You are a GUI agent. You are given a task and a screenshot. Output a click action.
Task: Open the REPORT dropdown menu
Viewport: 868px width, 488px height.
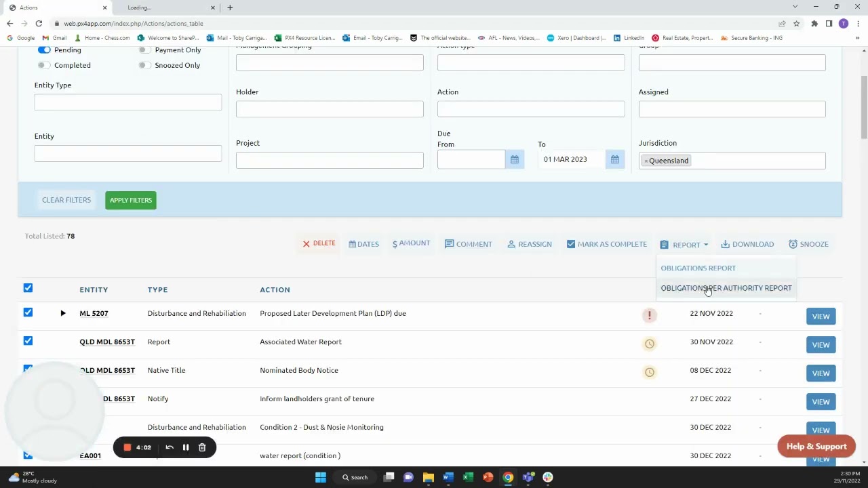(684, 245)
